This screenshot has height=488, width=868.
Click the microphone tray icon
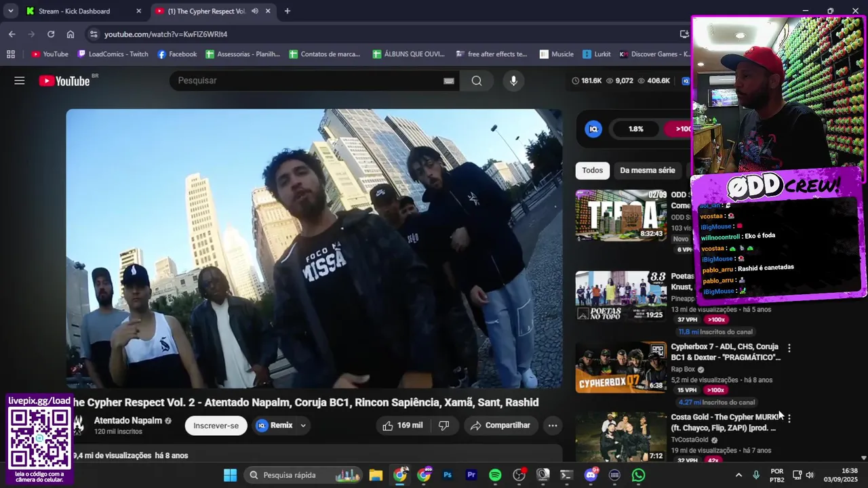click(x=756, y=475)
